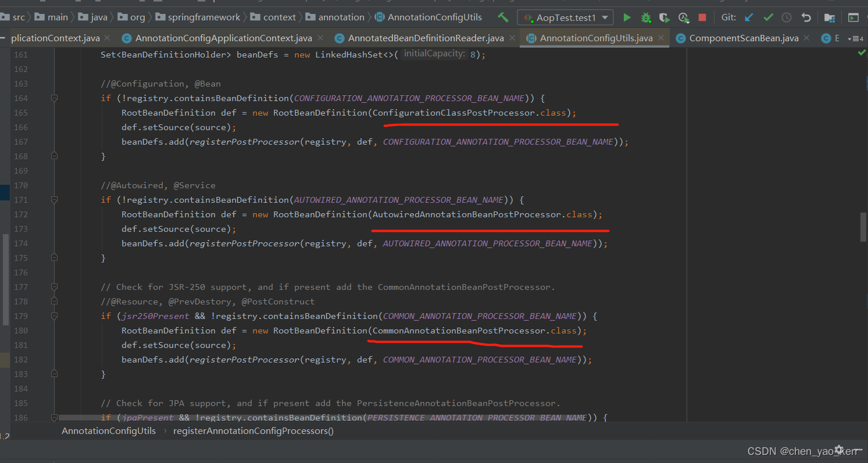Click the Git rollback undo arrow
The image size is (868, 463).
tap(806, 17)
